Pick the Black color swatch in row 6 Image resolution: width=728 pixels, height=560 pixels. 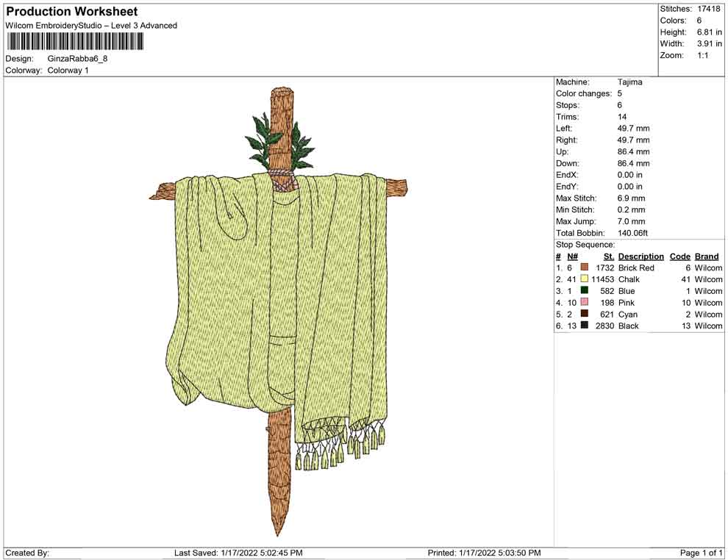click(585, 326)
